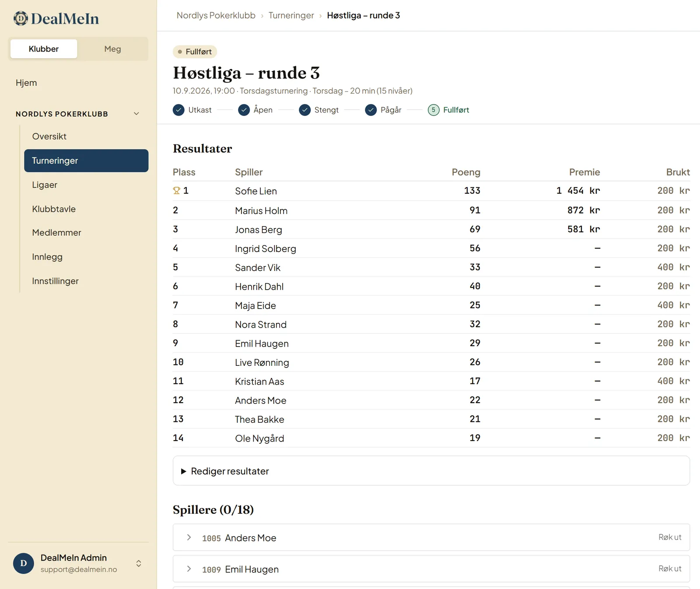Collapse the Nordlys Pokerklubb sidebar section
The height and width of the screenshot is (589, 700).
[136, 114]
